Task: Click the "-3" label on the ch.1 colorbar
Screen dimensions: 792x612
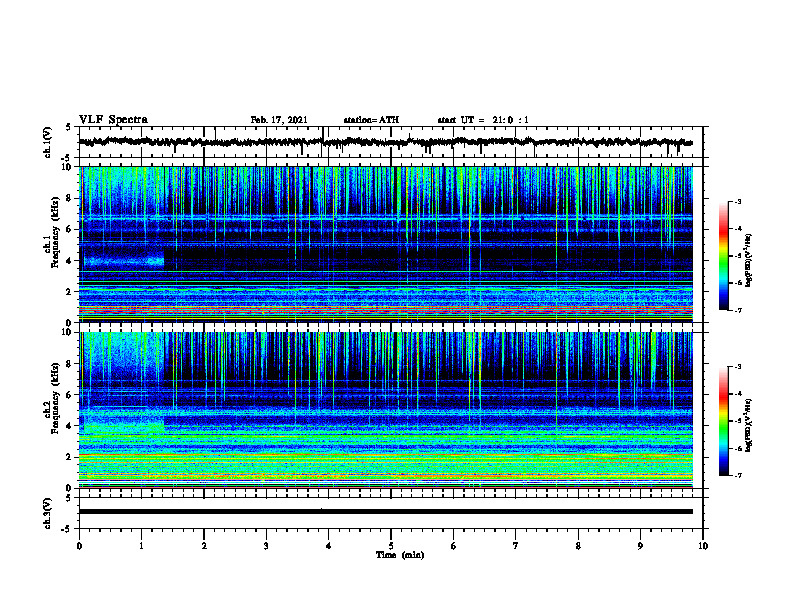Action: click(738, 201)
